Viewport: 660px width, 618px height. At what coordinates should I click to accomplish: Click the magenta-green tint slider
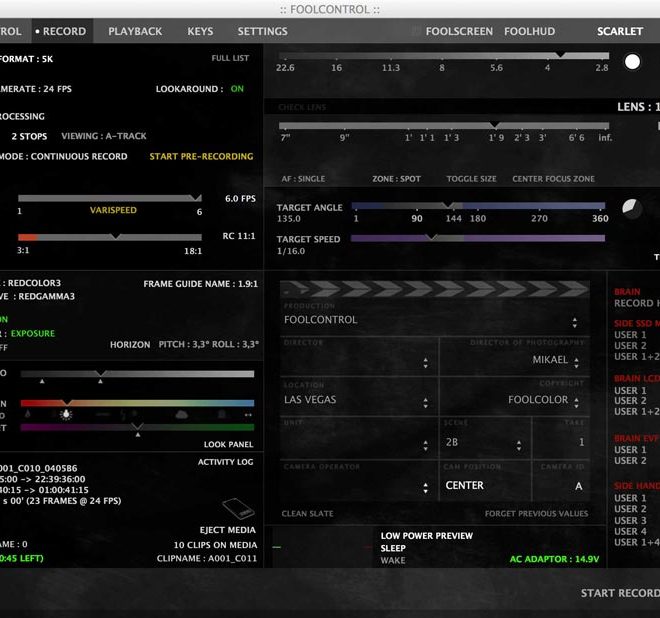click(x=137, y=427)
